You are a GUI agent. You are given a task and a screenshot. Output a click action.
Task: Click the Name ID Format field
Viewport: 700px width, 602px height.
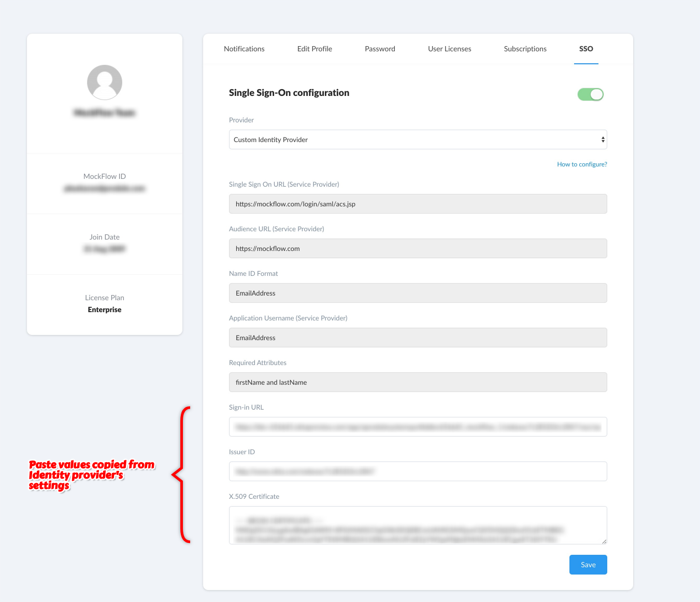[418, 293]
